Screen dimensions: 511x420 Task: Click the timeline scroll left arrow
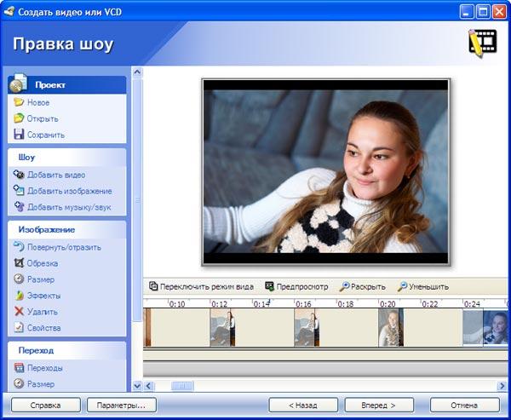[148, 386]
